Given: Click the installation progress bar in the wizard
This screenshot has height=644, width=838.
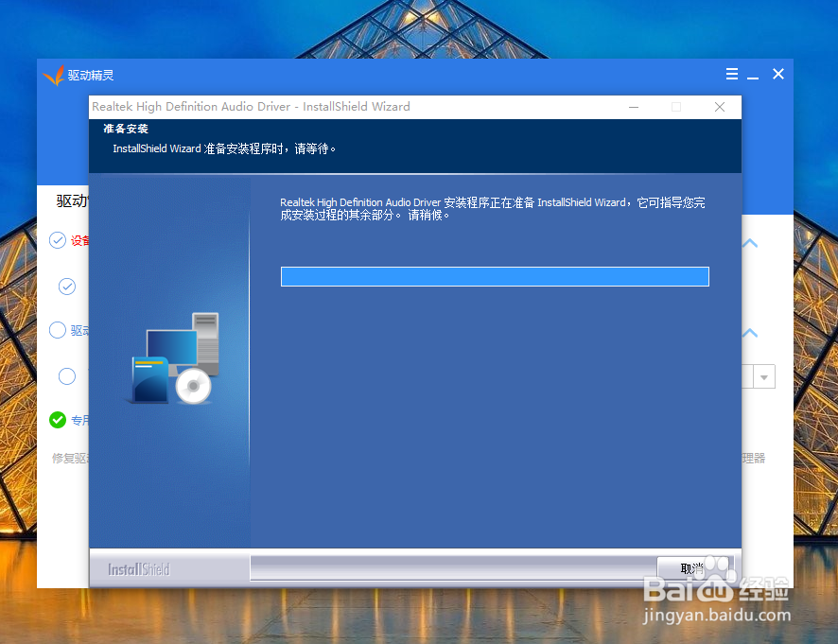Looking at the screenshot, I should pos(494,276).
